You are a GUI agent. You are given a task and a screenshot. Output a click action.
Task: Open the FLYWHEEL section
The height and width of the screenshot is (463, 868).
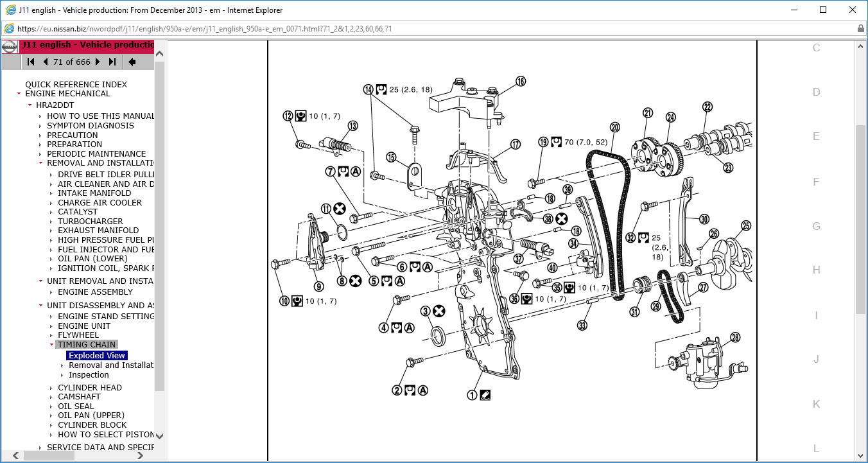click(78, 335)
